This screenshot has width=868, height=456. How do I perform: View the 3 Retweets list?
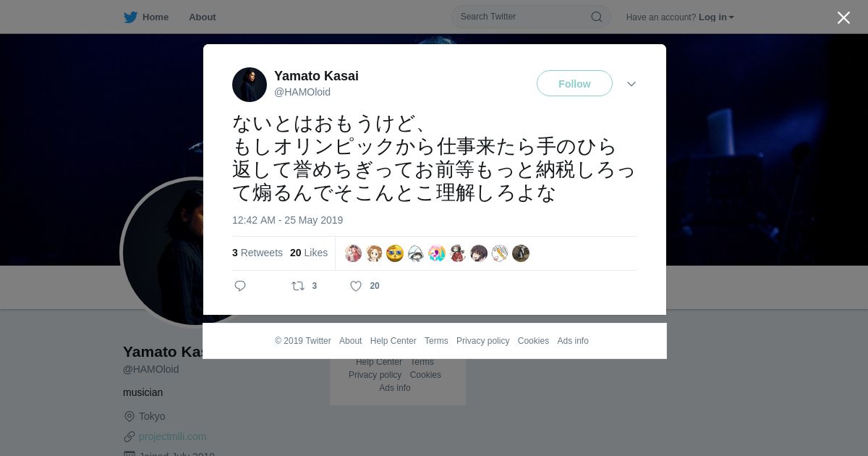pos(258,253)
